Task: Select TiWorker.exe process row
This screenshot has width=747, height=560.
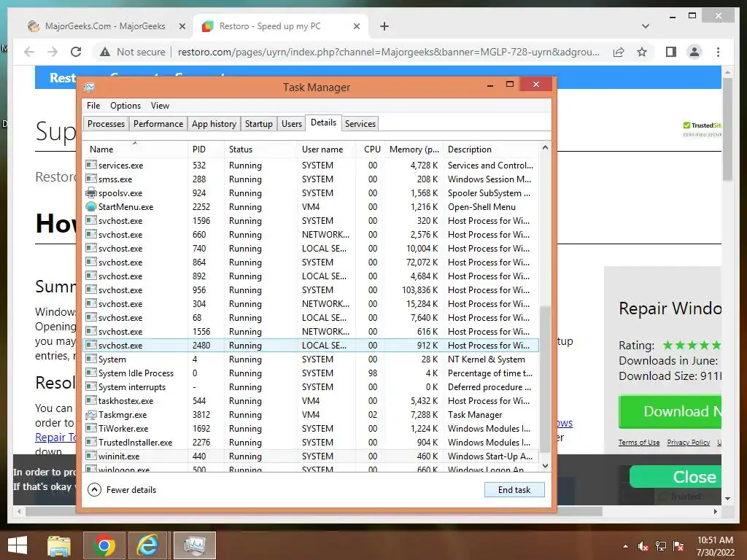Action: (x=311, y=429)
